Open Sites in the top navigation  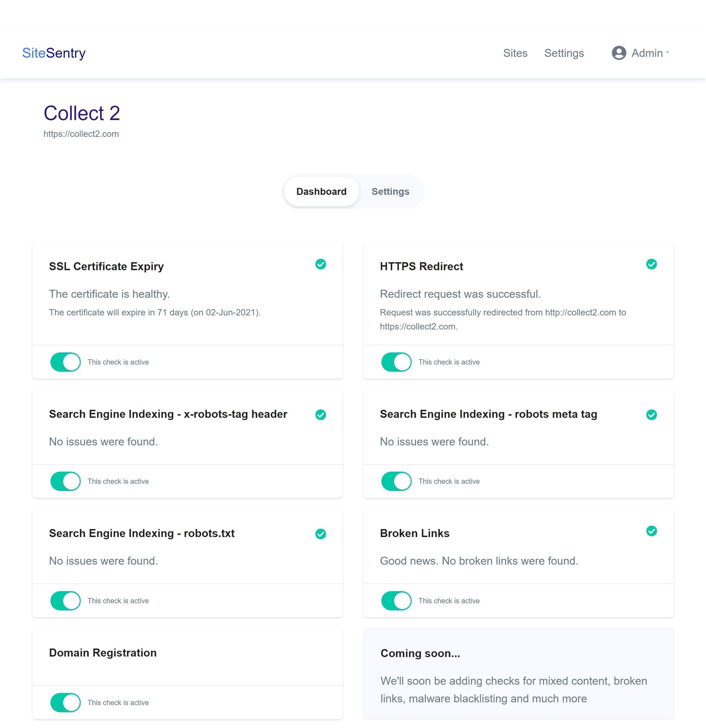coord(515,53)
